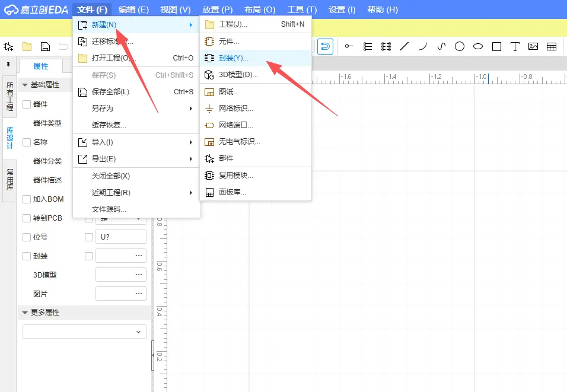Collapse the 基础属性 section
This screenshot has height=392, width=567.
[25, 85]
